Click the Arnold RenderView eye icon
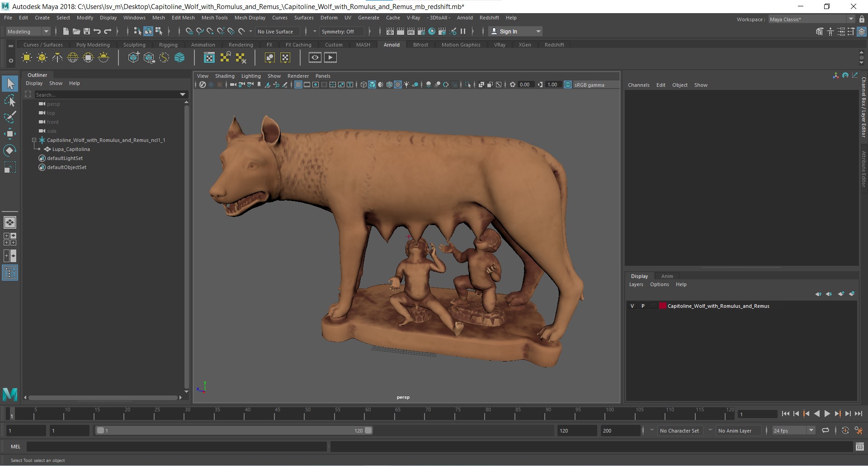Viewport: 868px width, 466px height. point(315,57)
